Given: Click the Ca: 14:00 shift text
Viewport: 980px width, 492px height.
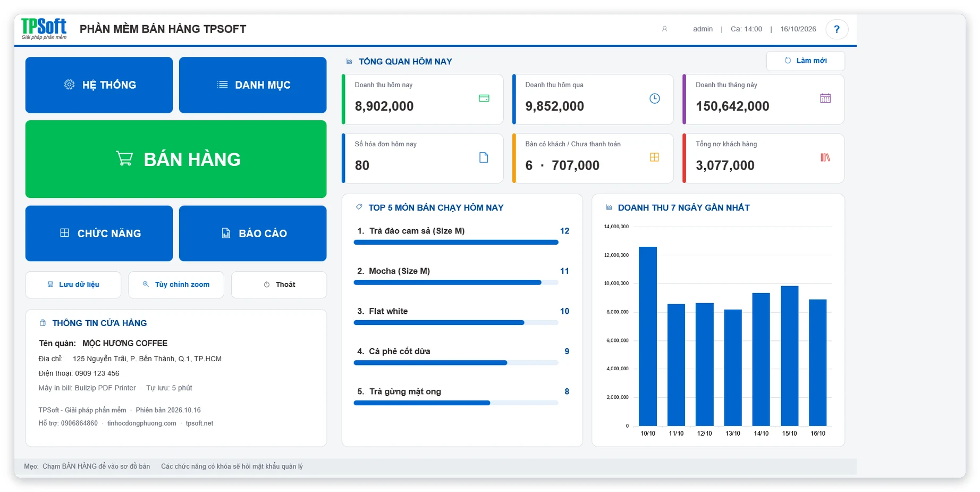Looking at the screenshot, I should (x=746, y=29).
